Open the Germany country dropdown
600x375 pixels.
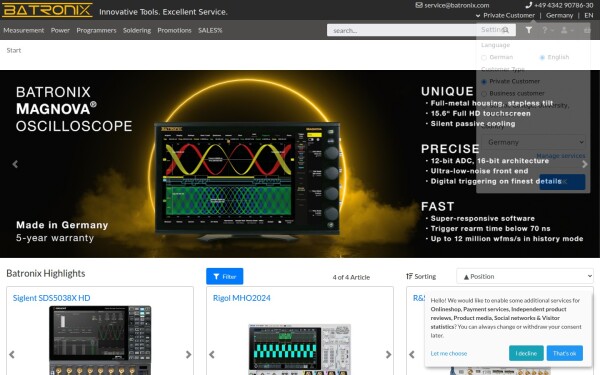pyautogui.click(x=533, y=142)
